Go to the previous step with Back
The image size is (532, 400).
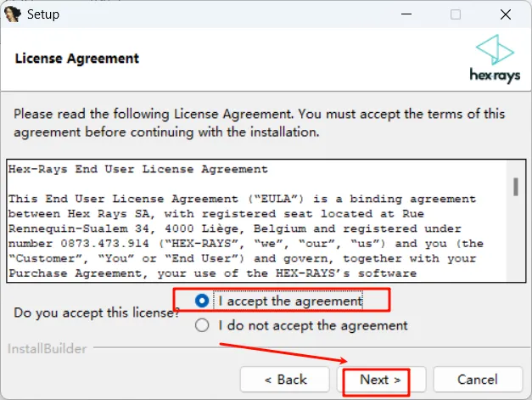(x=285, y=380)
